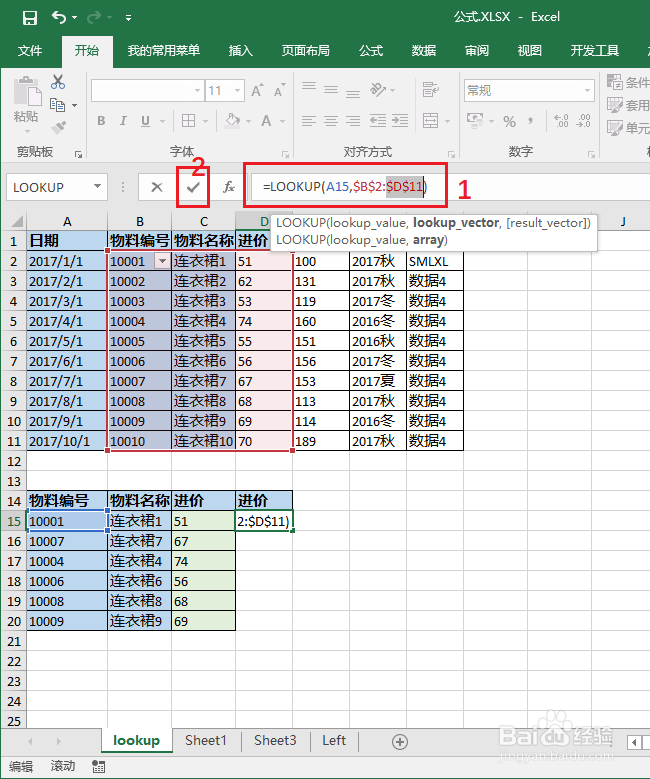
Task: Click the Top Align icon
Action: point(309,89)
